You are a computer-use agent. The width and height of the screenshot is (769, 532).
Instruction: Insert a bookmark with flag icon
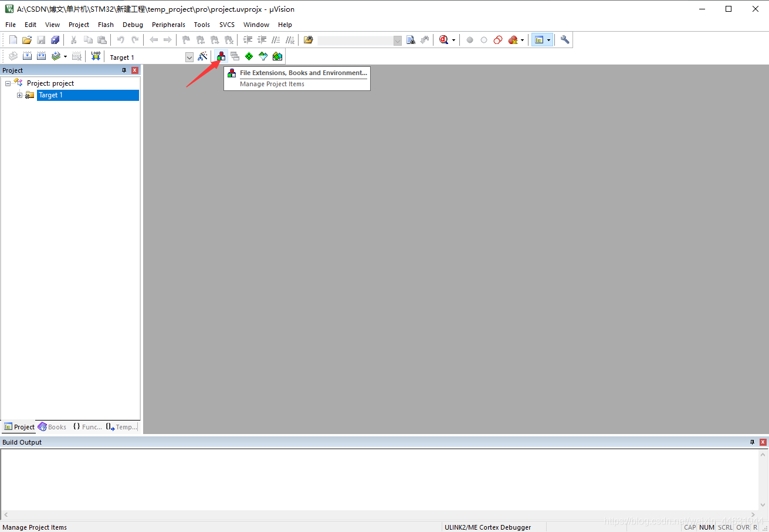click(187, 40)
